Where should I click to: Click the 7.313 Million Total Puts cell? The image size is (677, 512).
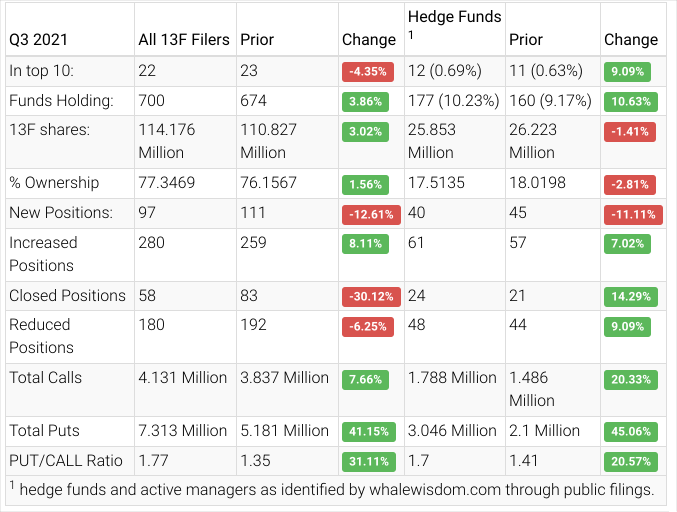(x=182, y=430)
